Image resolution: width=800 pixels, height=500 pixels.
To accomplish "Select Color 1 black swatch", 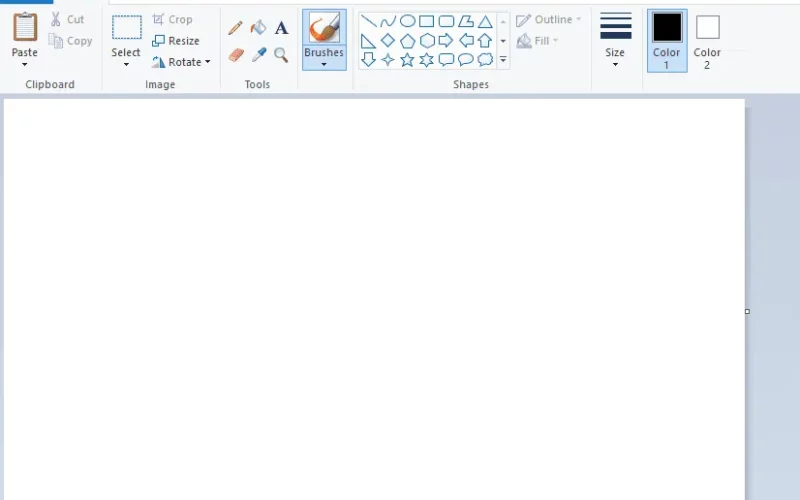I will point(667,28).
